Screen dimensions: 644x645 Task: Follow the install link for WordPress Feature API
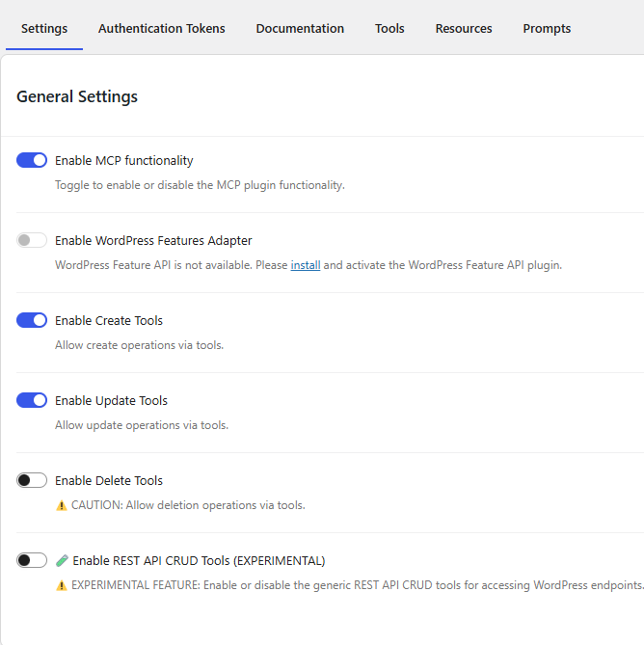click(x=306, y=265)
